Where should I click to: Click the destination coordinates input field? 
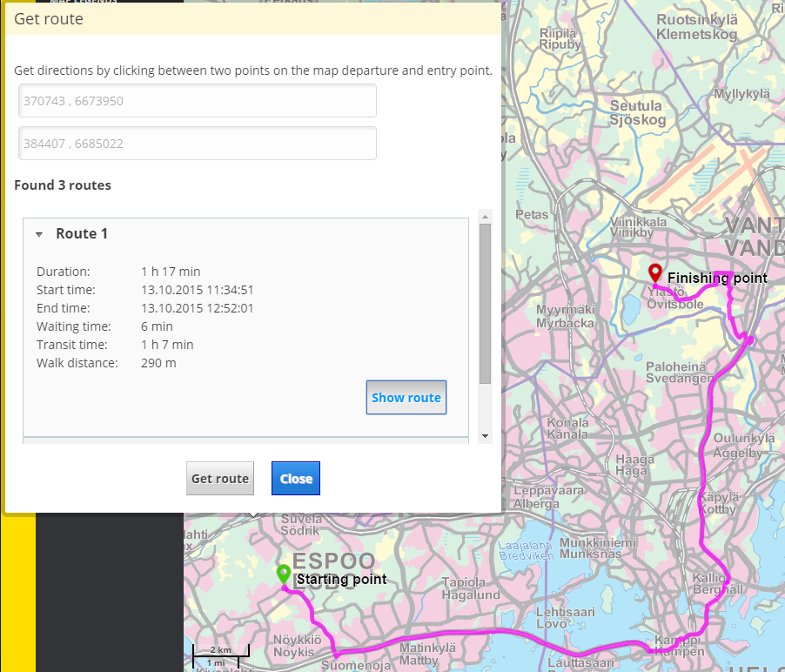[198, 143]
